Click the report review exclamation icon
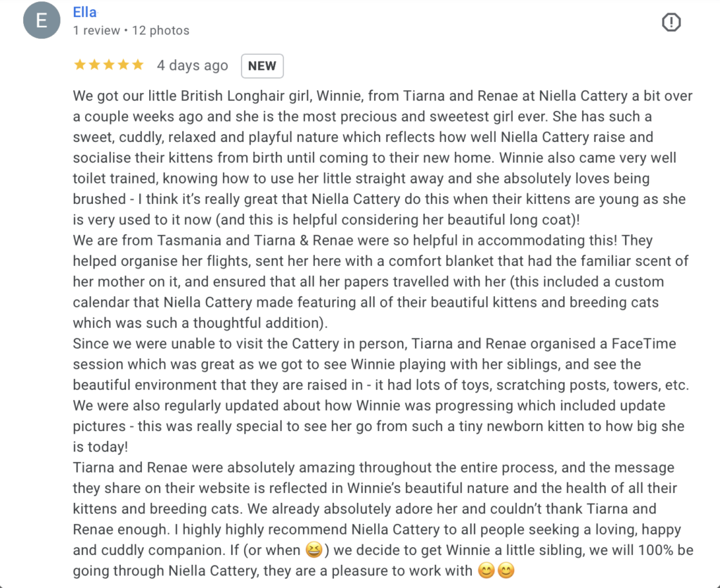 [671, 23]
